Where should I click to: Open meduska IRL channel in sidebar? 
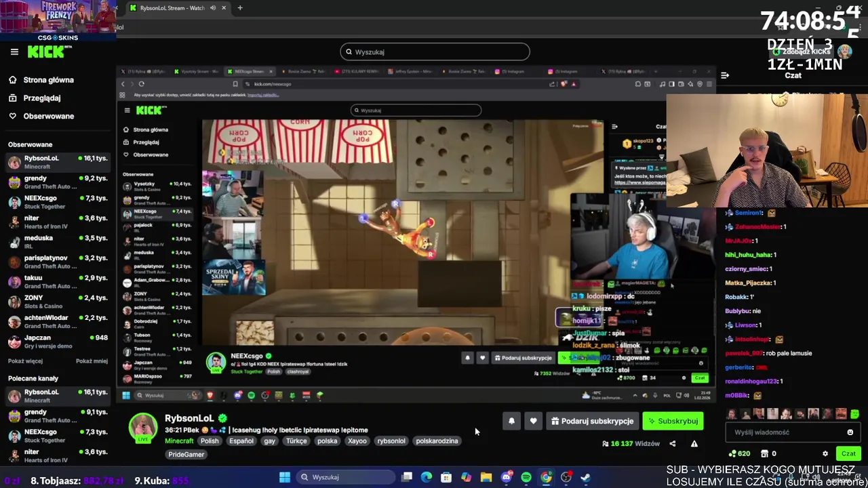(x=58, y=242)
